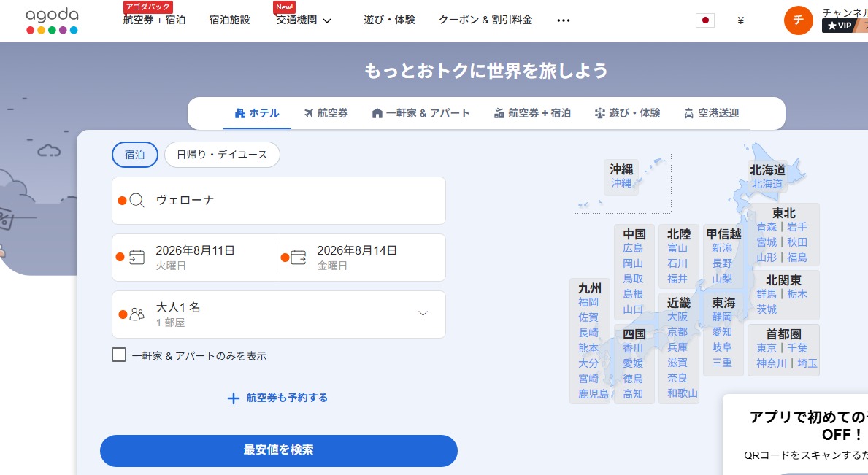Open the orange user avatar チ
This screenshot has height=475, width=868.
[798, 20]
